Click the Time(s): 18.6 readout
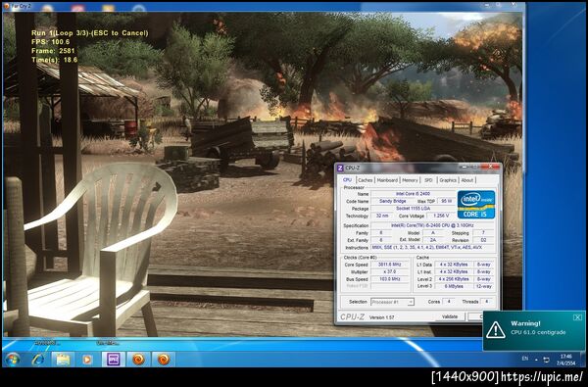The height and width of the screenshot is (387, 588). 54,60
